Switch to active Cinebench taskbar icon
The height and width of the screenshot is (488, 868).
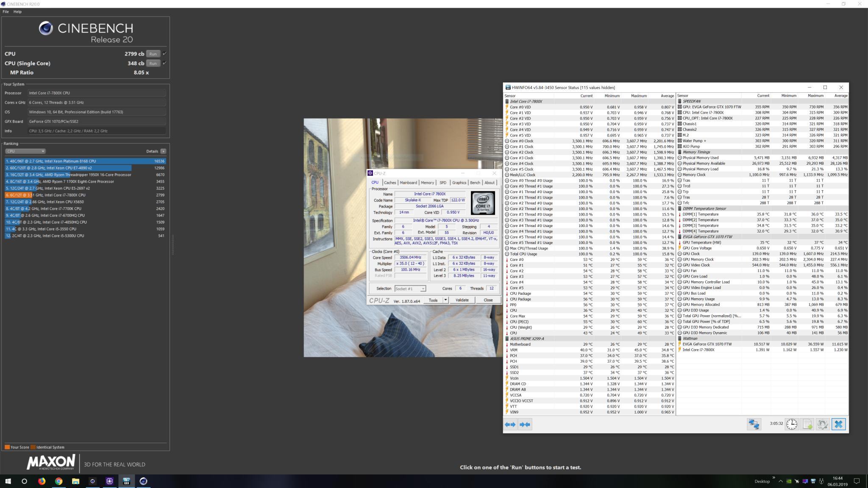tap(143, 481)
